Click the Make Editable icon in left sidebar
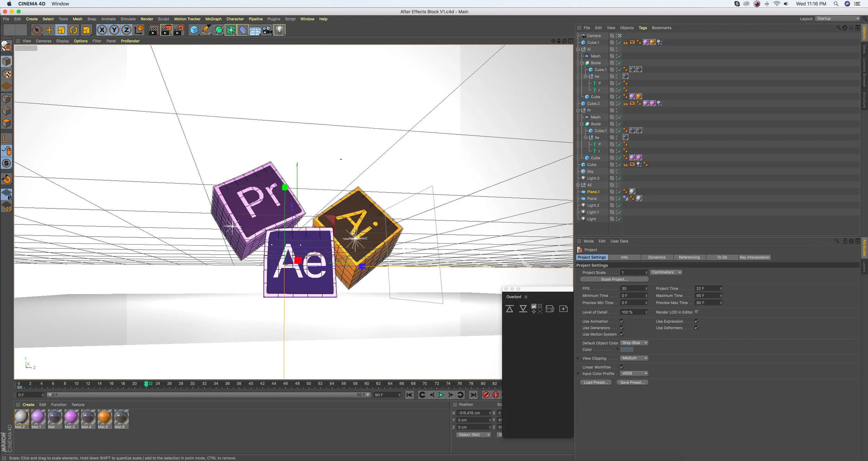868x461 pixels. click(7, 46)
